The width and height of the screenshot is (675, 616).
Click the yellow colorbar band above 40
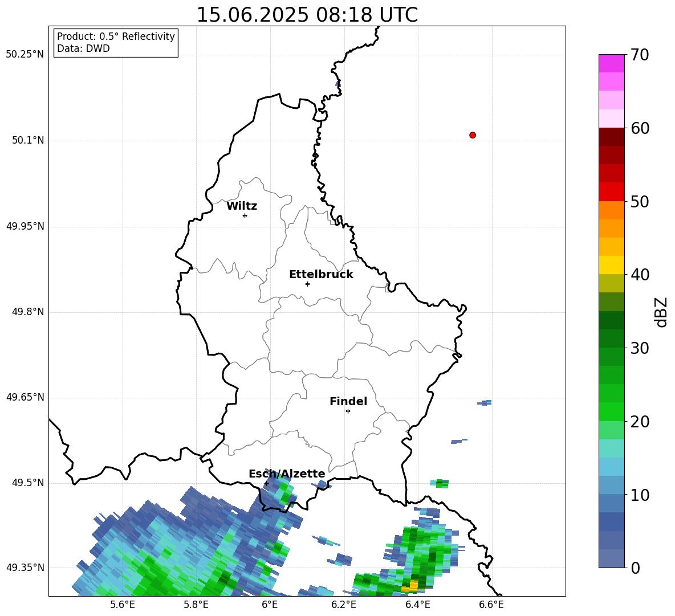click(x=611, y=265)
